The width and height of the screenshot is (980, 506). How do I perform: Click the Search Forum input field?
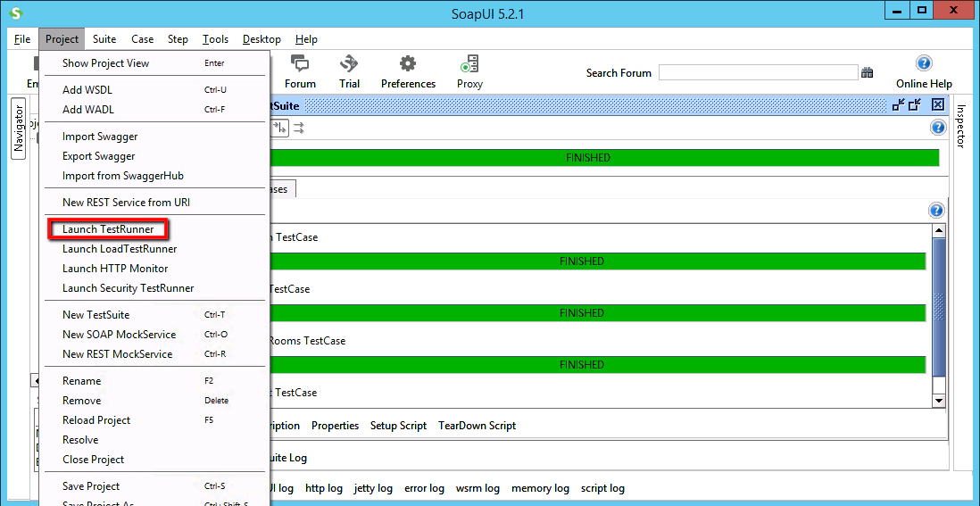pyautogui.click(x=758, y=72)
